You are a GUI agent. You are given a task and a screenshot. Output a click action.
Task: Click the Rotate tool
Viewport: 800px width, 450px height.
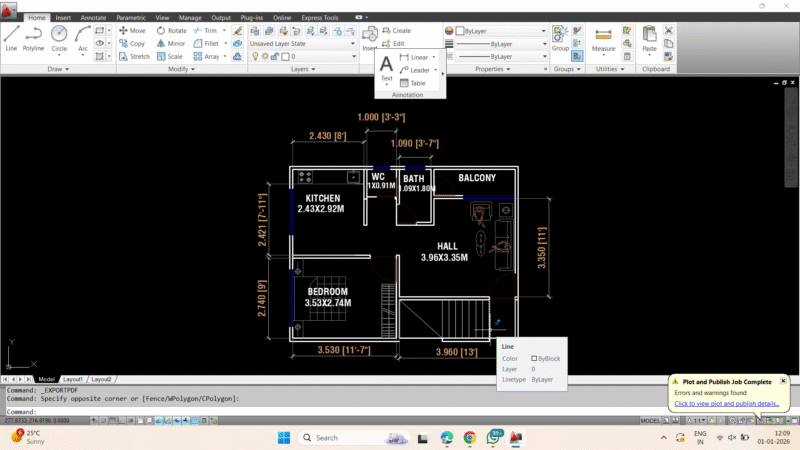tap(171, 31)
